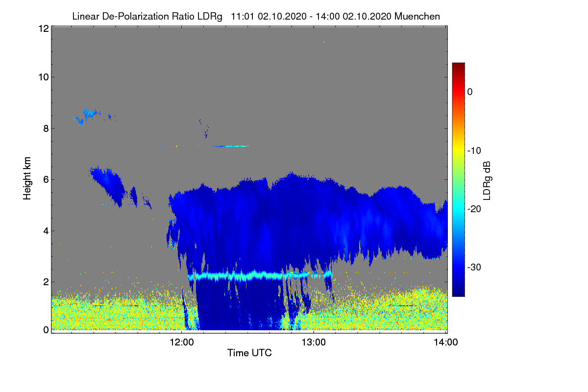Click the '12:00' time tick label
The height and width of the screenshot is (392, 588).
tap(182, 342)
